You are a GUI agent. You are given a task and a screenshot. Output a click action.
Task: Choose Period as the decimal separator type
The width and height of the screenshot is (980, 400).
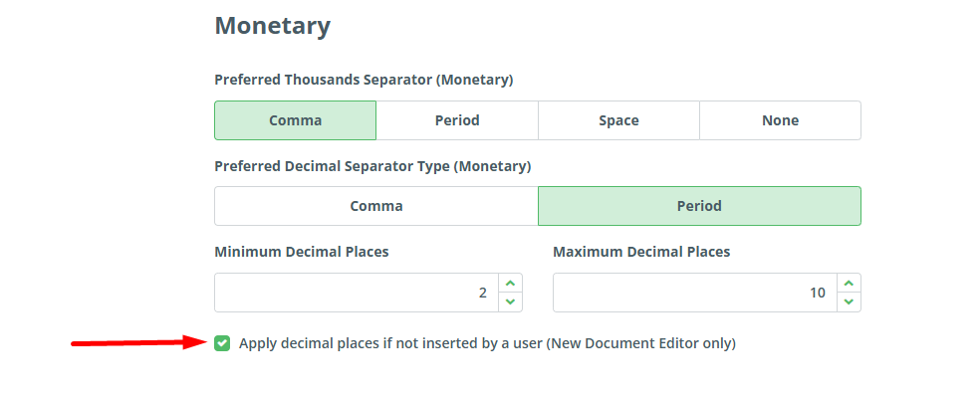[x=699, y=206]
